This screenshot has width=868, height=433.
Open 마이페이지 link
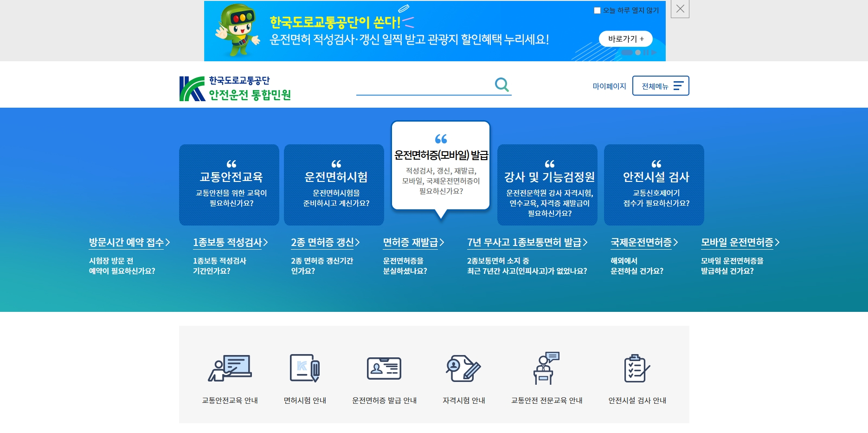point(609,86)
